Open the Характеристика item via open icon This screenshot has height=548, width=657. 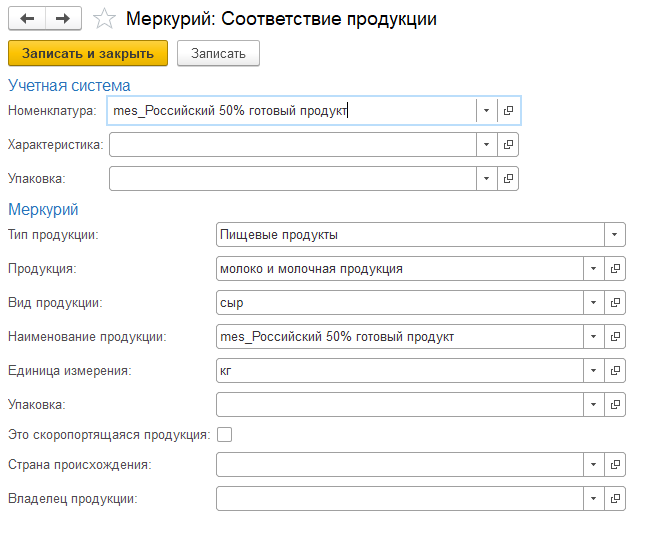click(508, 145)
